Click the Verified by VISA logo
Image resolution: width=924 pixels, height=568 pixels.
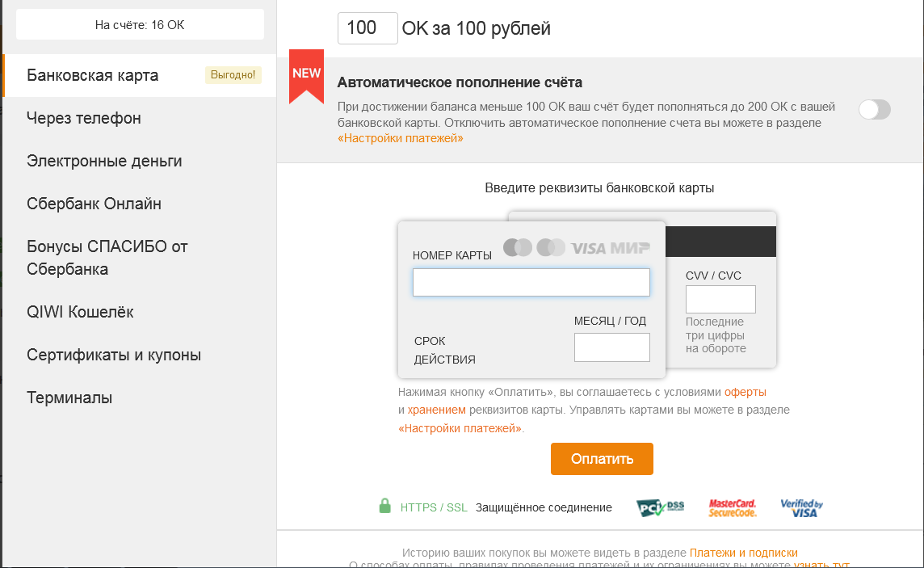tap(801, 508)
